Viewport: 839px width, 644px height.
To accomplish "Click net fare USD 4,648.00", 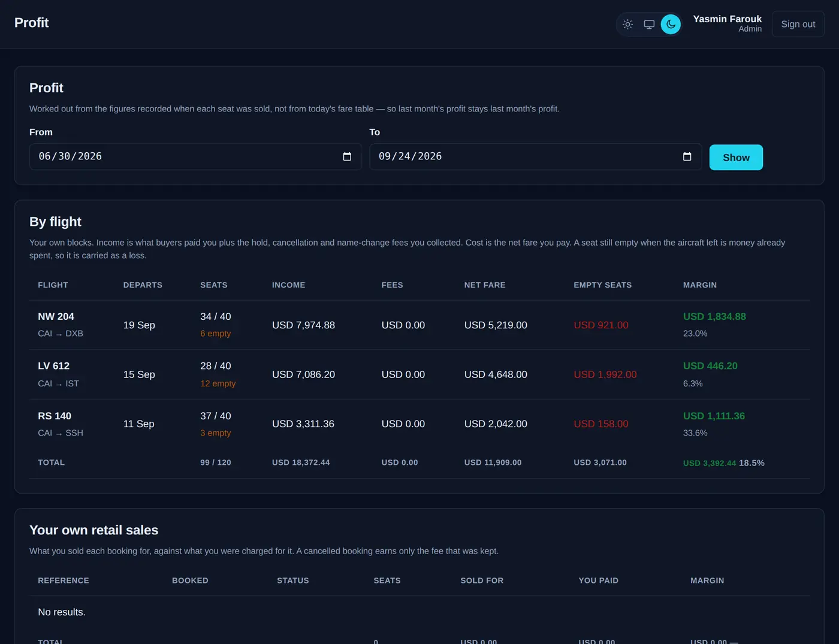I will [496, 374].
